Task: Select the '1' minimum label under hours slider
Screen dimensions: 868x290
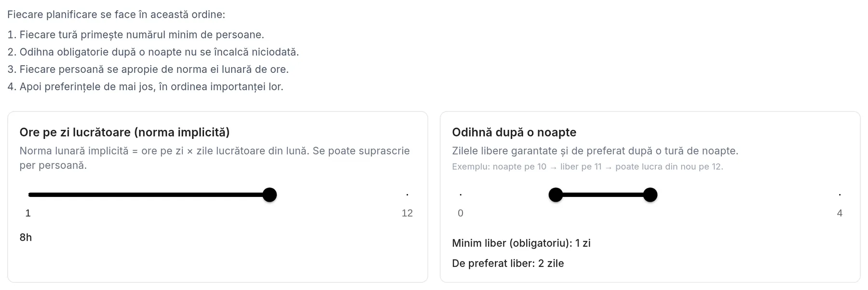Action: tap(28, 213)
